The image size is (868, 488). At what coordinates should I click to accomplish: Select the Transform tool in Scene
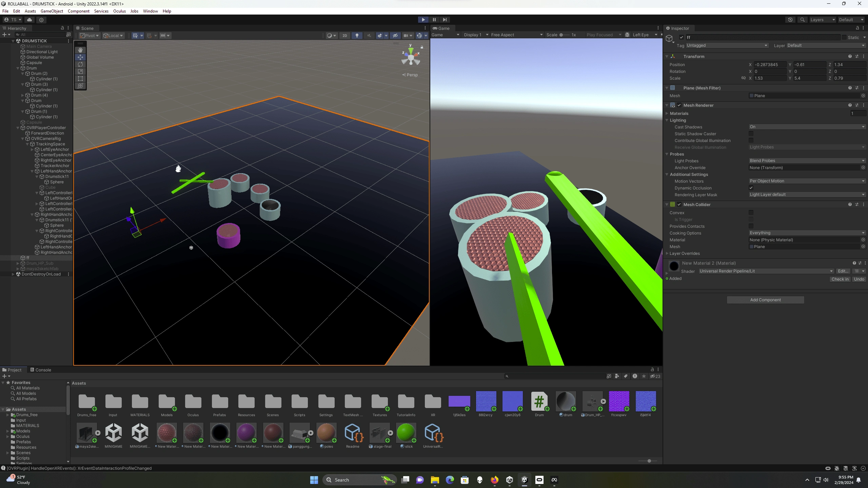pyautogui.click(x=80, y=86)
